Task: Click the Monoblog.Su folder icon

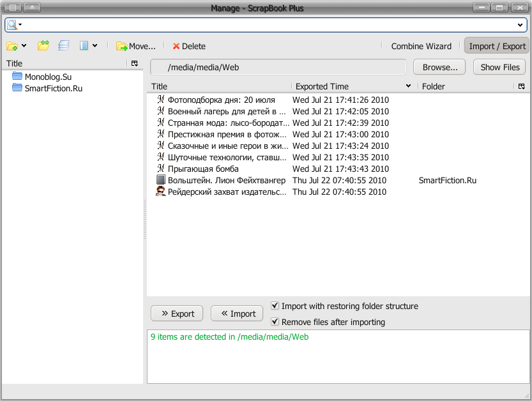Action: click(17, 76)
